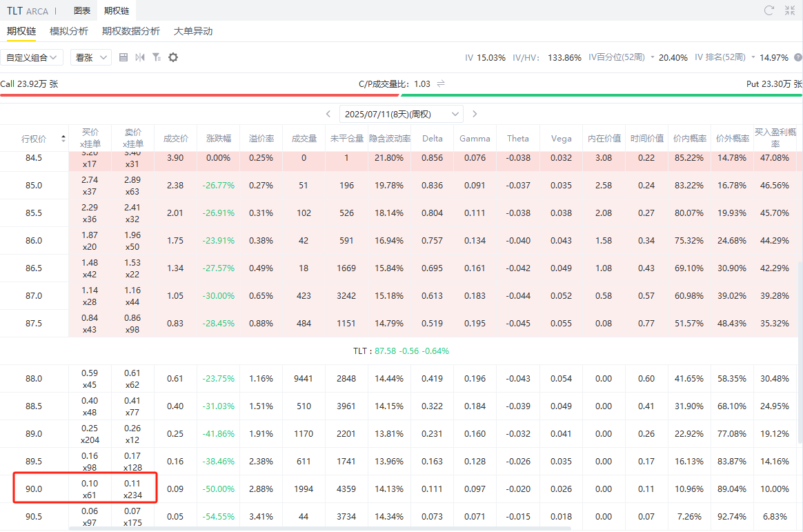Image resolution: width=803 pixels, height=532 pixels.
Task: Click the table layout icon in the toolbar
Action: click(x=123, y=57)
